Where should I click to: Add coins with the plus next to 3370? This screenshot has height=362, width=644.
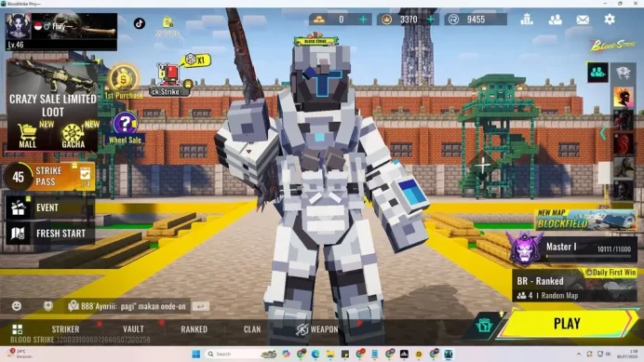tap(431, 20)
